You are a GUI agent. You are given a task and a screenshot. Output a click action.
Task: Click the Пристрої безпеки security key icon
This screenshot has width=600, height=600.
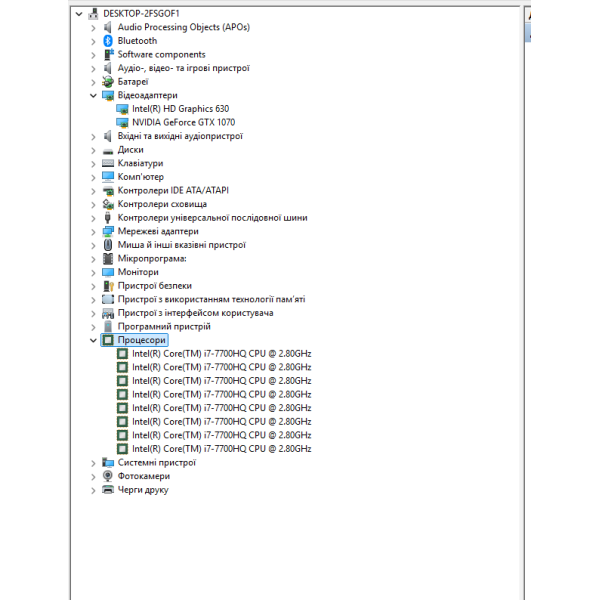tap(109, 286)
